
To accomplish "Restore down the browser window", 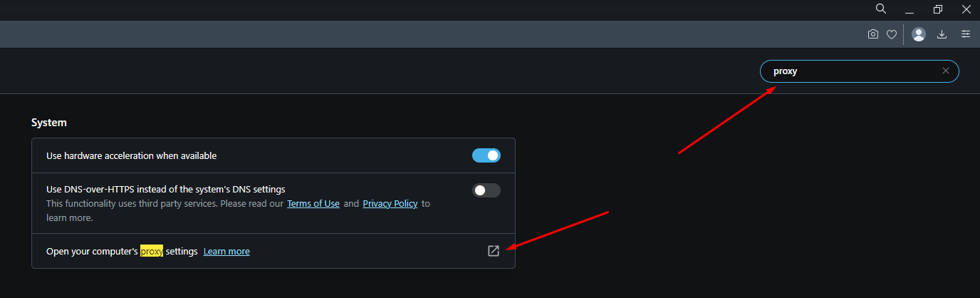I will (x=938, y=9).
